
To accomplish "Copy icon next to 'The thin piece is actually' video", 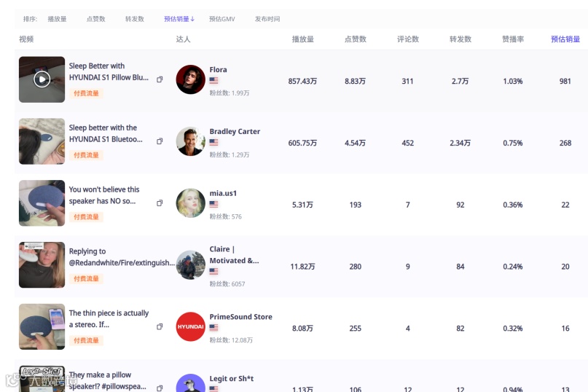I will (160, 326).
